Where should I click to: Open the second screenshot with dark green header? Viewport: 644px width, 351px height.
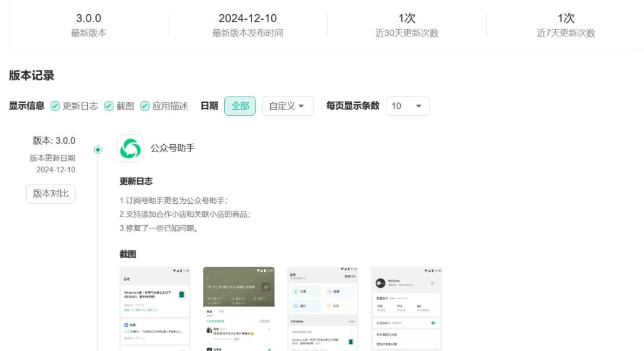coord(239,309)
